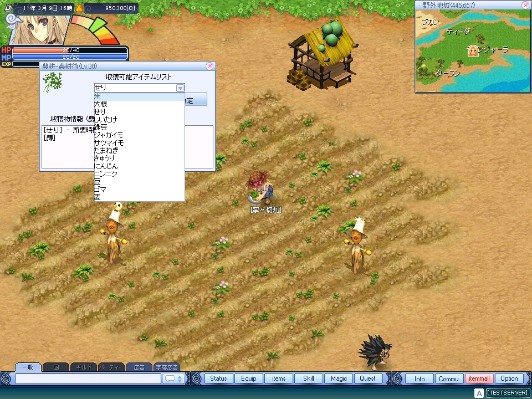The width and height of the screenshot is (532, 399).
Task: Click the gold money bag icon
Action: [x=79, y=8]
